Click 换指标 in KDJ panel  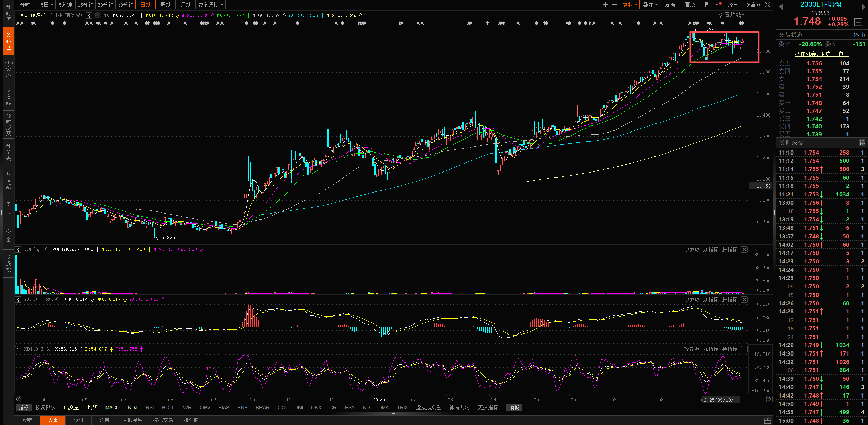click(729, 349)
